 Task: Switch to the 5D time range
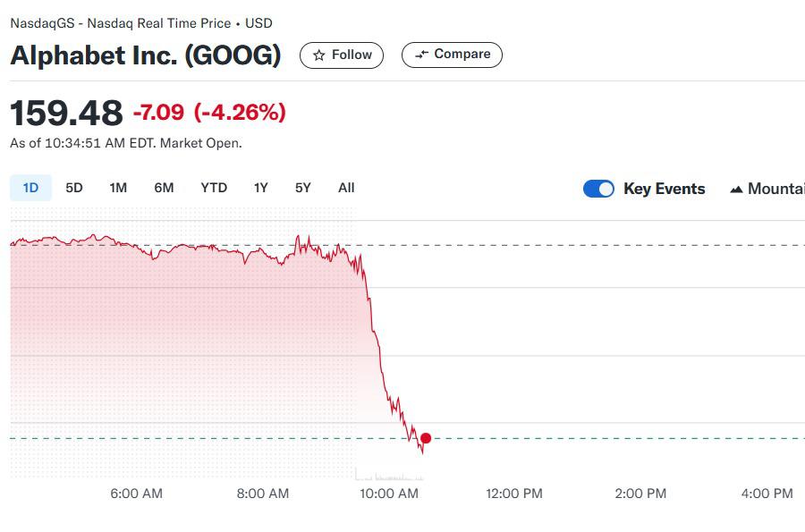pyautogui.click(x=74, y=188)
